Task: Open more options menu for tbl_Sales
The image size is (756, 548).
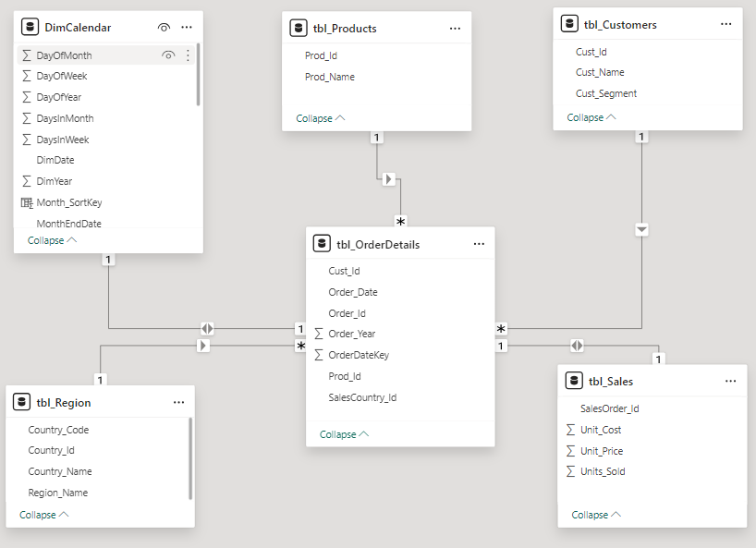Action: tap(731, 381)
